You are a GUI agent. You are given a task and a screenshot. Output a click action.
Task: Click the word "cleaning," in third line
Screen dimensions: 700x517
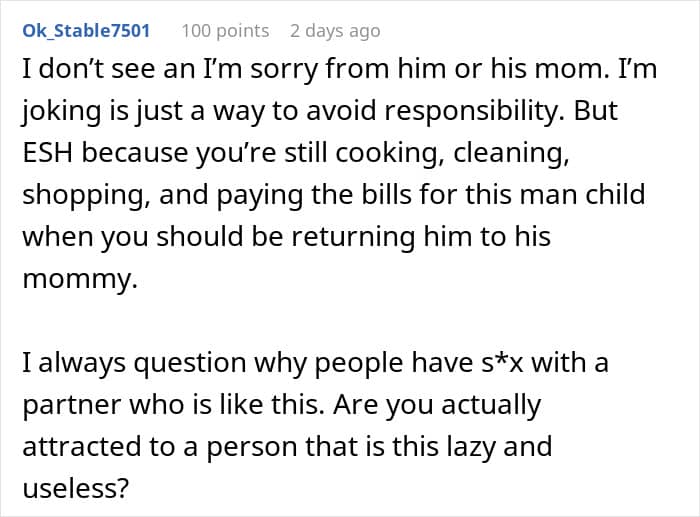511,154
